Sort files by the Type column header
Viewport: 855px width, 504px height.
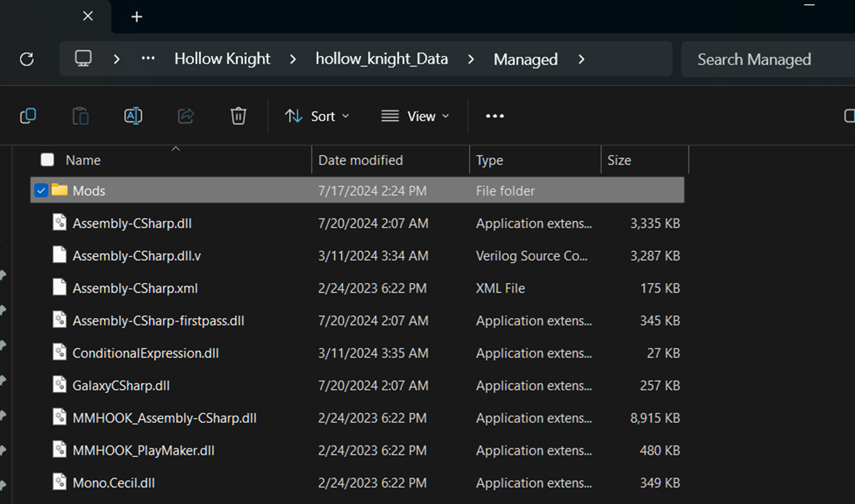490,160
